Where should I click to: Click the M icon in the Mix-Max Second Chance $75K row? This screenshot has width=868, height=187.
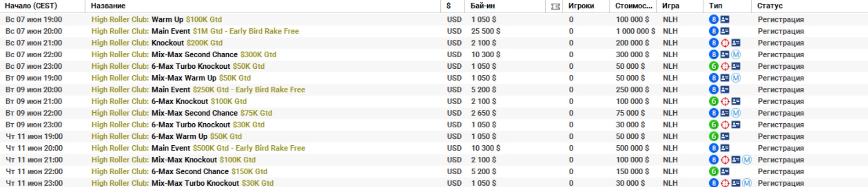click(736, 113)
